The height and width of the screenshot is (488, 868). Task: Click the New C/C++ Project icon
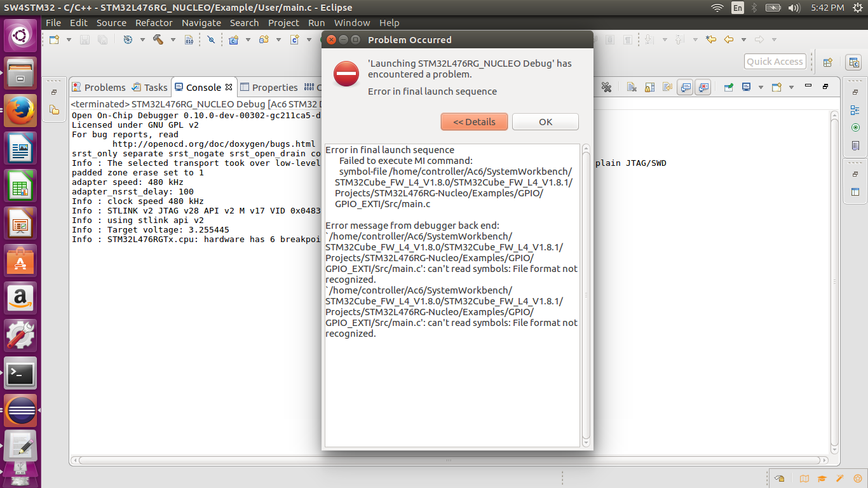[x=233, y=39]
